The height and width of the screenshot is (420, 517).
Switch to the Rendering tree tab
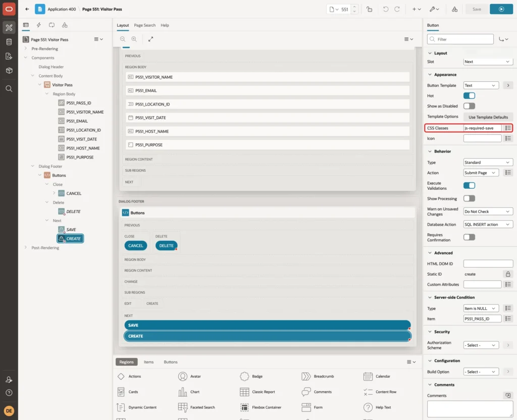[26, 25]
